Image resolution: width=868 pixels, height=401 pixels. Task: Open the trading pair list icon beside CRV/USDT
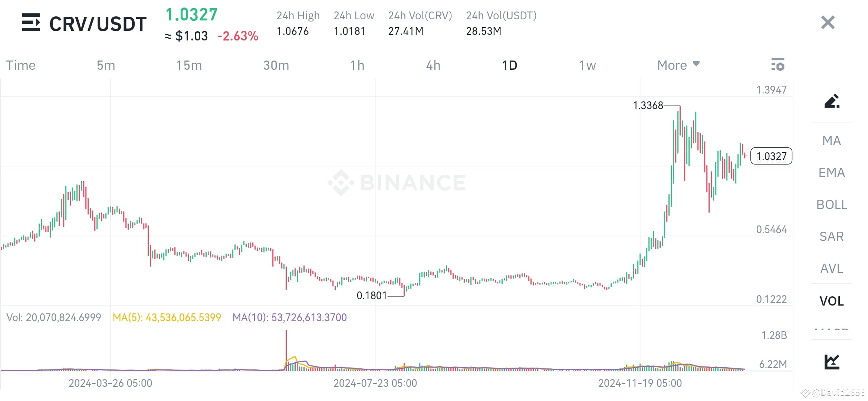click(x=32, y=23)
